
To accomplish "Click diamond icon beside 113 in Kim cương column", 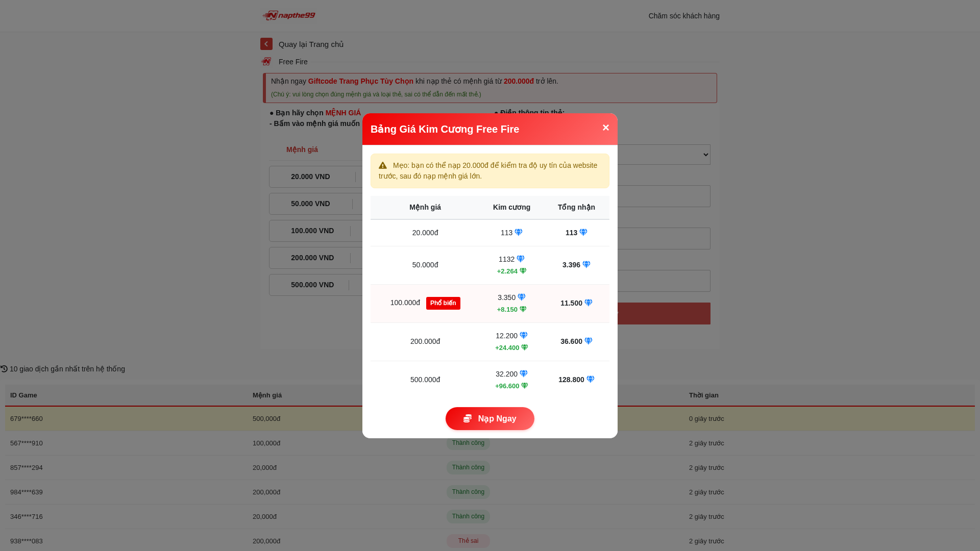I will coord(519,233).
